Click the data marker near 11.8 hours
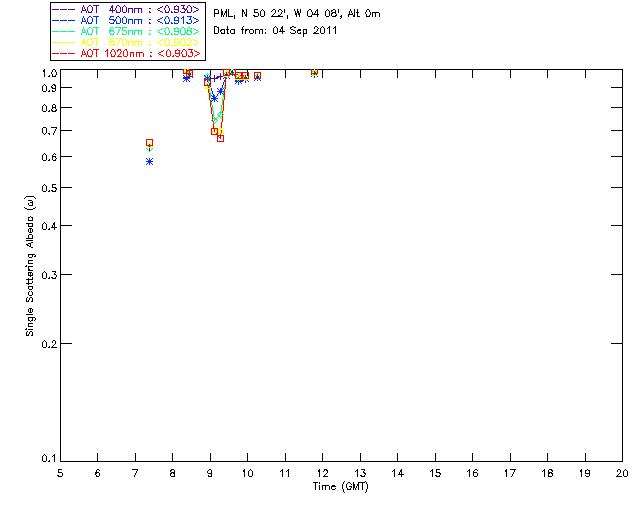This screenshot has height=512, width=640. [x=314, y=73]
